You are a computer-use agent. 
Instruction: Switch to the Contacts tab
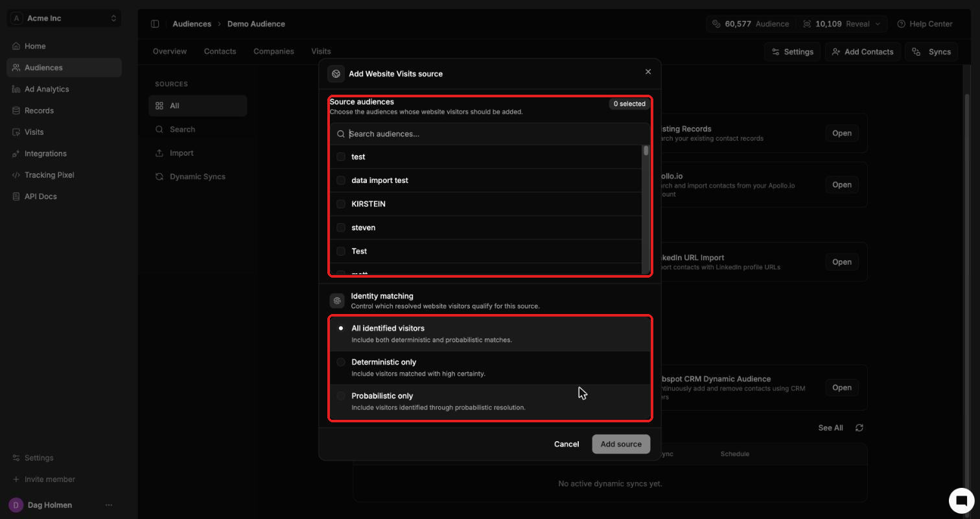pyautogui.click(x=220, y=51)
